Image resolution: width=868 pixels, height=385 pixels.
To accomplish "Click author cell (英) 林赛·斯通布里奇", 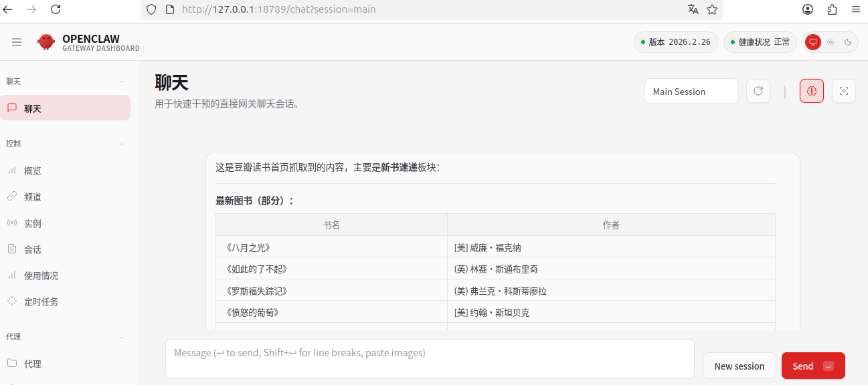I will point(611,269).
